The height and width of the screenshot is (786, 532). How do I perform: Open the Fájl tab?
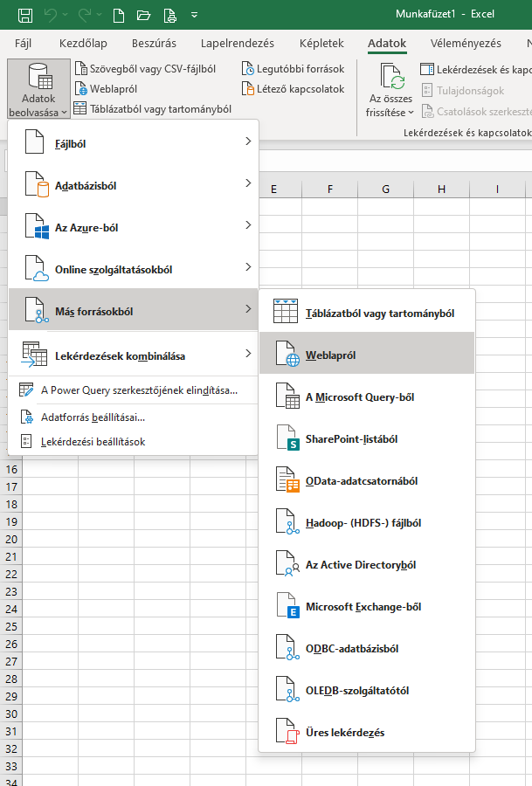[x=23, y=44]
